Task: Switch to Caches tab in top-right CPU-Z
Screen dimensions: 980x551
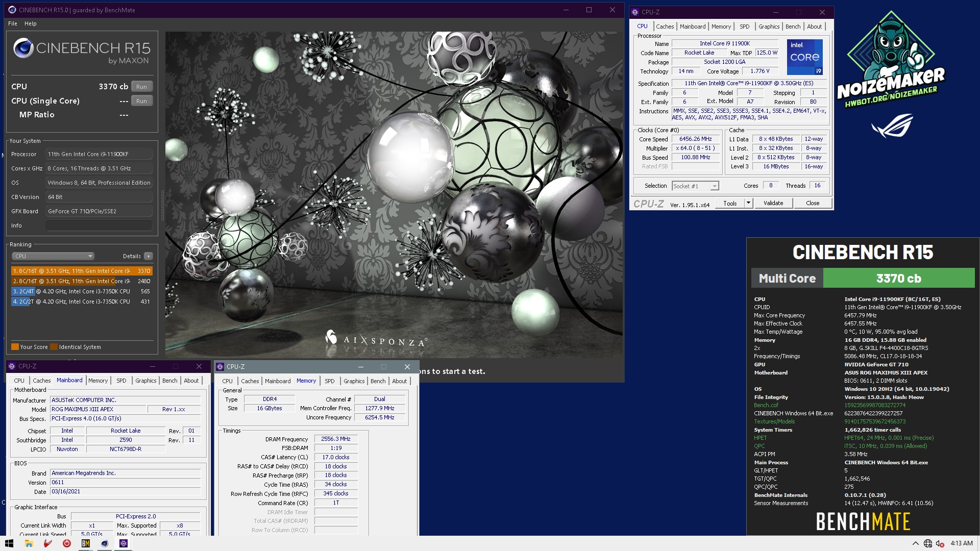Action: [x=665, y=27]
